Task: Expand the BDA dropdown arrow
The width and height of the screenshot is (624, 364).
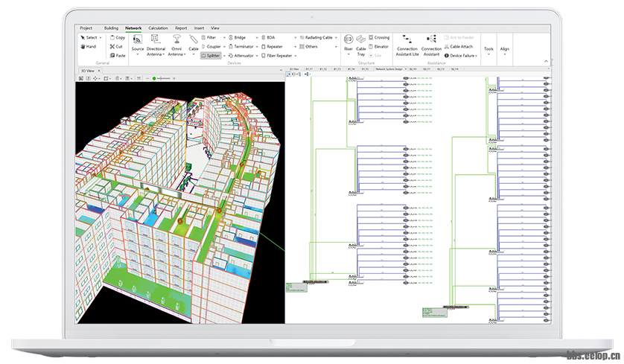Action: point(296,38)
